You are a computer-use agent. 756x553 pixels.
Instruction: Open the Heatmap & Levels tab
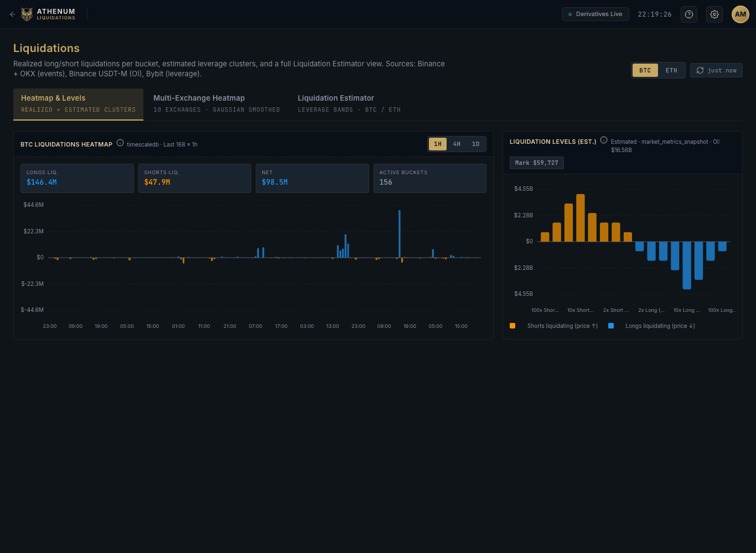[x=78, y=104]
